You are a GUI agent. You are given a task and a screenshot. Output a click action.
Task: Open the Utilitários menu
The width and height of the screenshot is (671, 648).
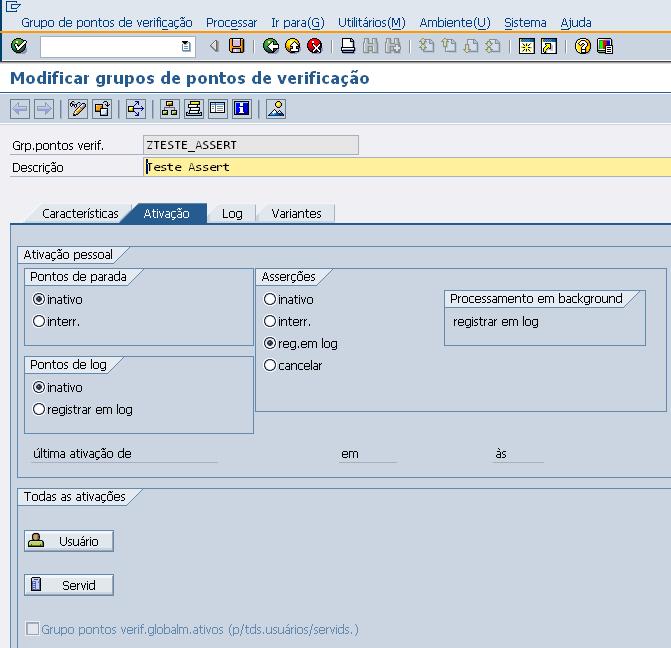point(371,22)
